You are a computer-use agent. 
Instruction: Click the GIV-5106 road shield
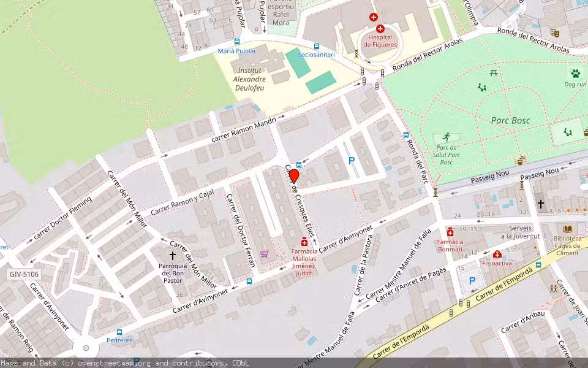(23, 275)
